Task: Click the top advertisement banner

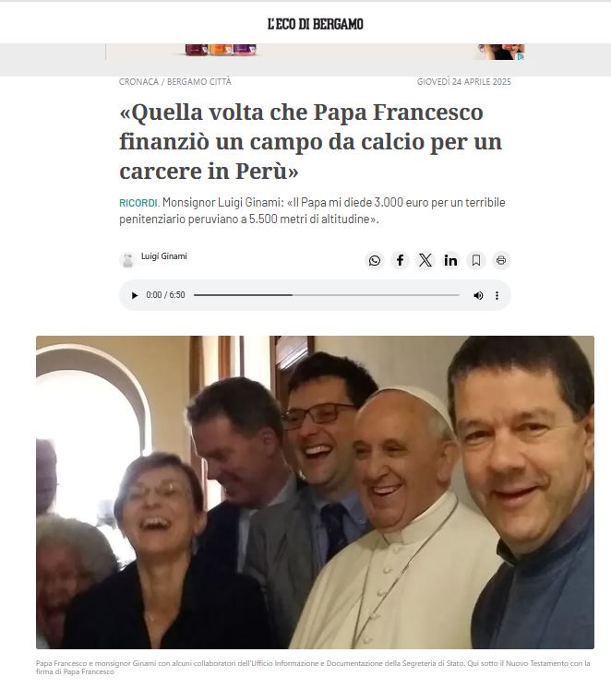Action: point(315,52)
